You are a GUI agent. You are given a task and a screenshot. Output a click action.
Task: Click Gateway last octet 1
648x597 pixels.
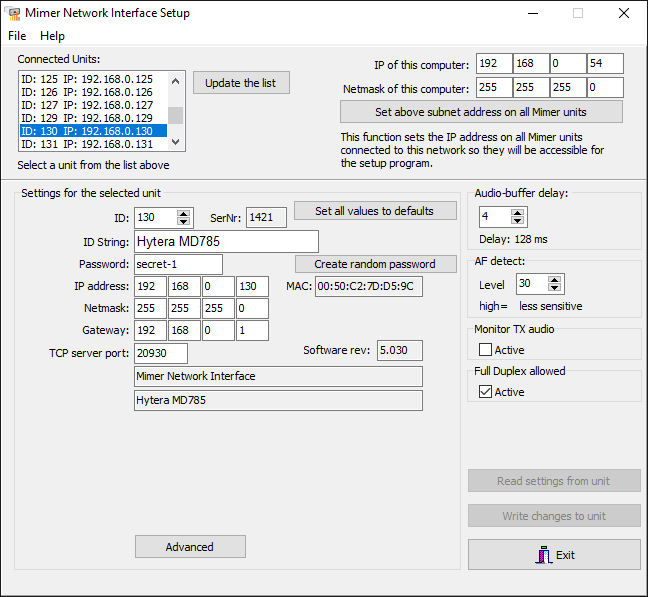click(x=252, y=331)
